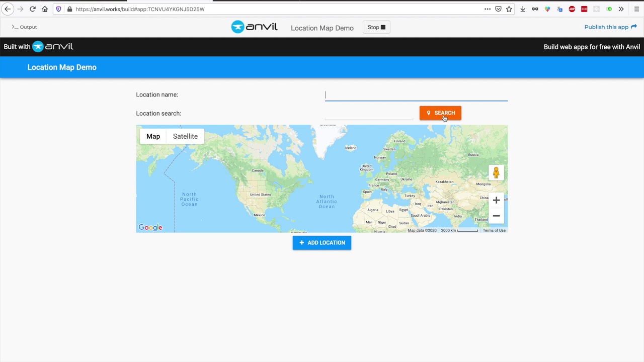Click the browser forward arrow
644x362 pixels.
(20, 9)
